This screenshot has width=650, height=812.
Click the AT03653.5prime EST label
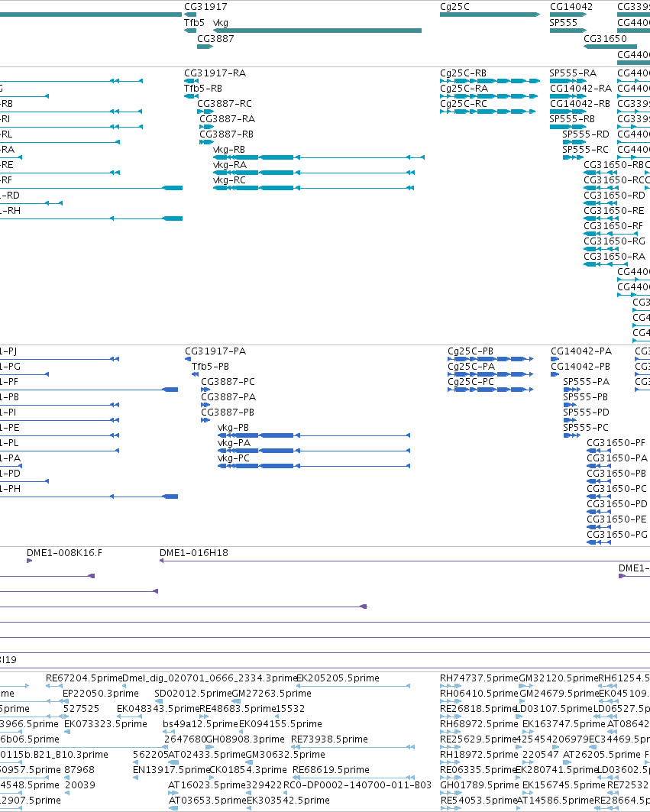pos(208,801)
